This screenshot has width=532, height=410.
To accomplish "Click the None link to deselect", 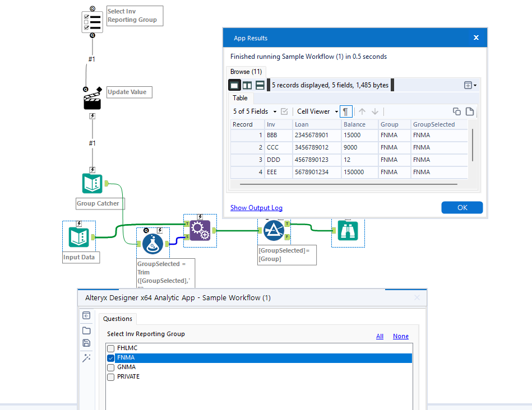I will click(401, 336).
